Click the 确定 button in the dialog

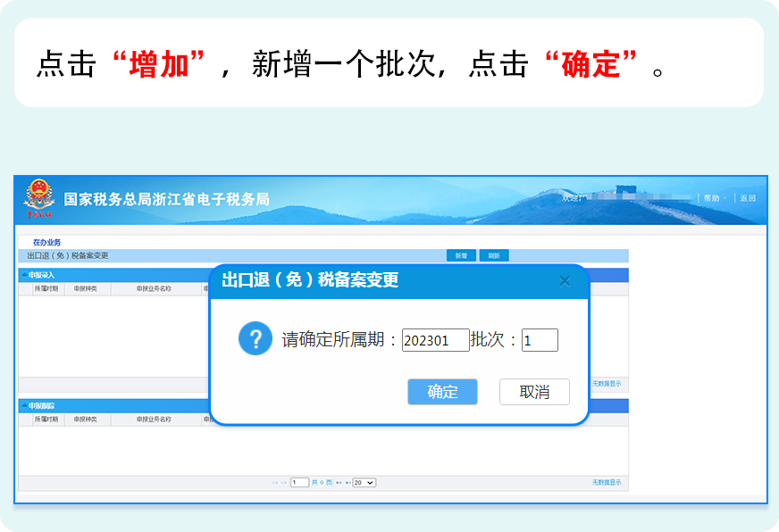442,392
